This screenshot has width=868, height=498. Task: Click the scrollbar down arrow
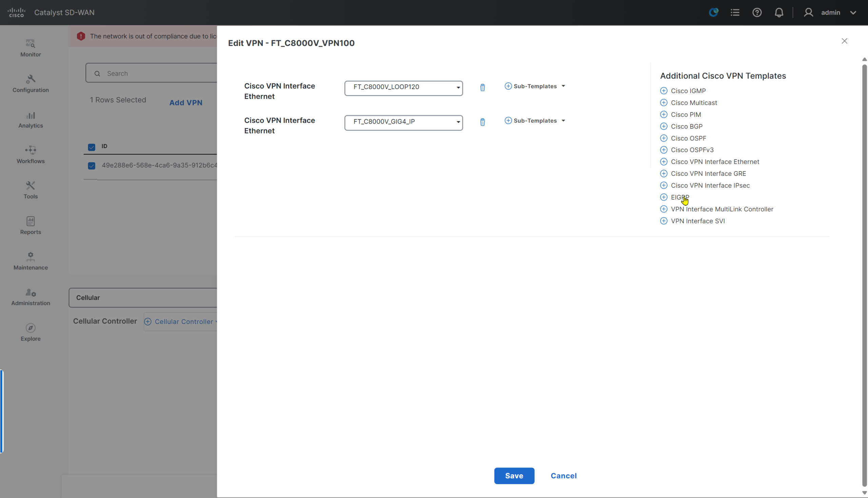(x=864, y=493)
